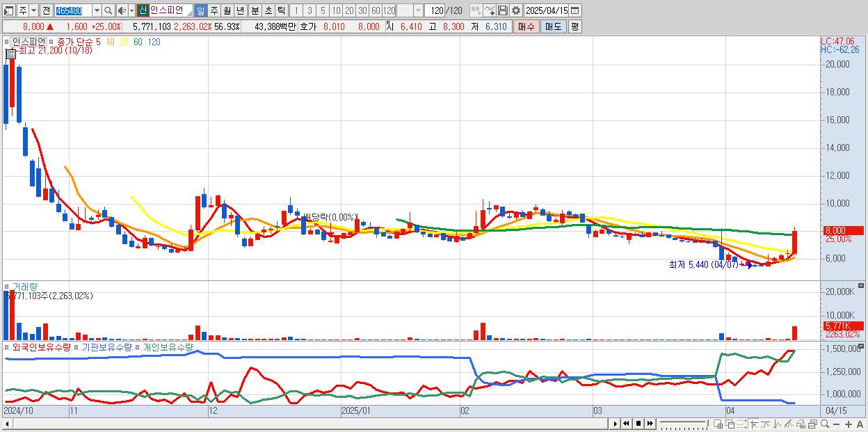Click the 5-day moving average legend

(x=97, y=42)
